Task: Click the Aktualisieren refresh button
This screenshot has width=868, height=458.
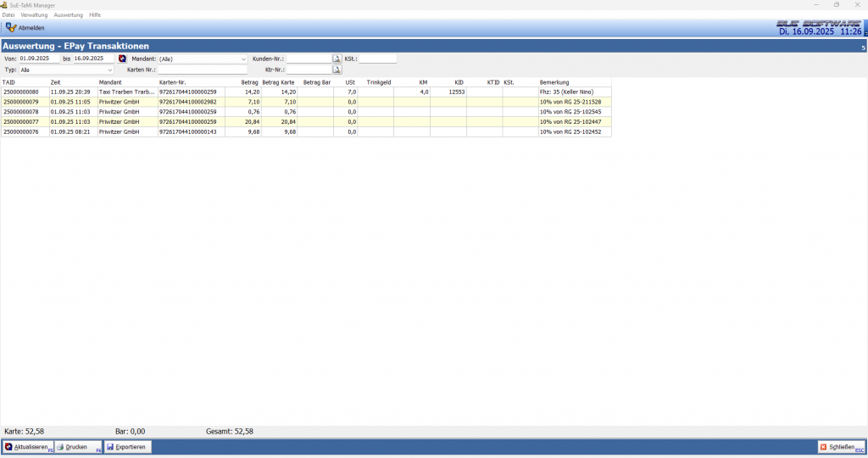Action: pyautogui.click(x=28, y=447)
